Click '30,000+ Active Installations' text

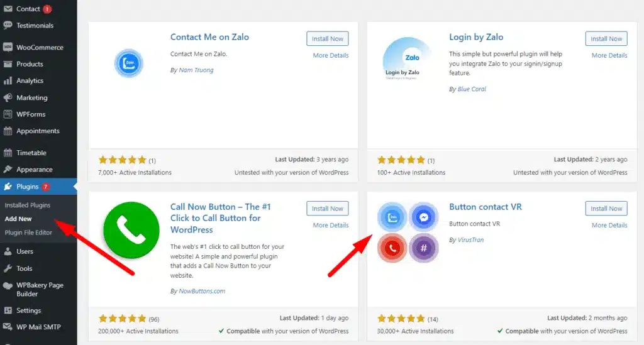415,331
